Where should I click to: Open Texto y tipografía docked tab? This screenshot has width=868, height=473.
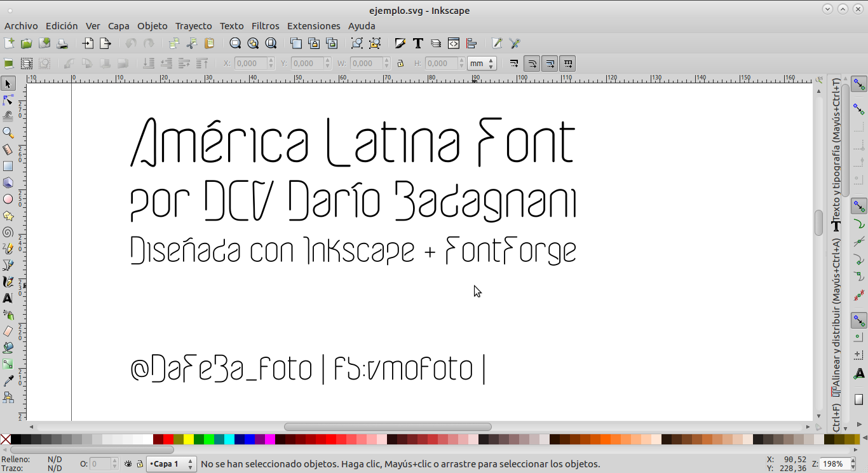point(836,156)
